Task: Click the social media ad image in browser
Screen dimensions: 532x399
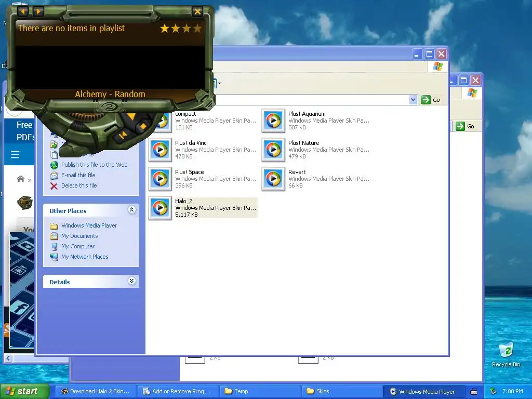Action: point(22,290)
